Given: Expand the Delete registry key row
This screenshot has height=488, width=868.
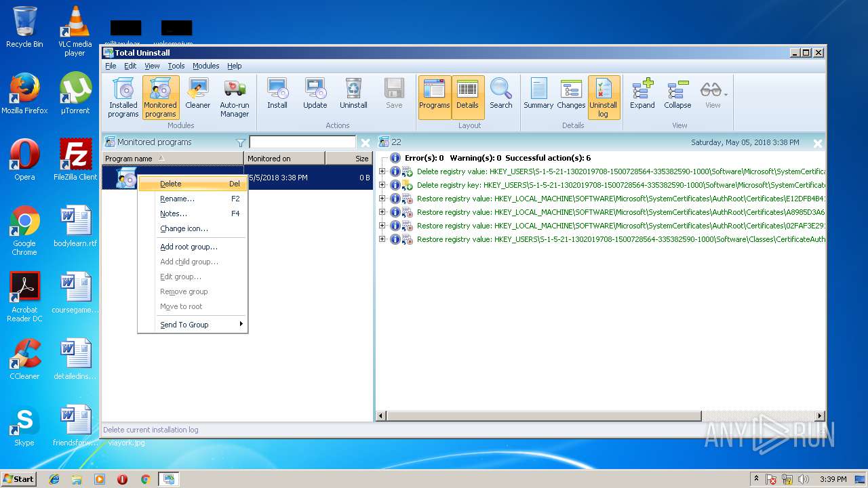Looking at the screenshot, I should point(382,185).
